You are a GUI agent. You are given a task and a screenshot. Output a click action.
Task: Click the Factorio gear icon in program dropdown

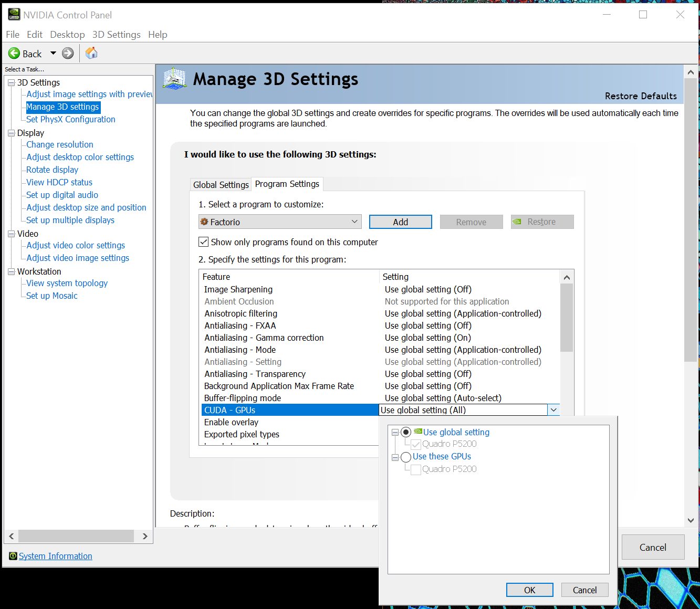204,222
